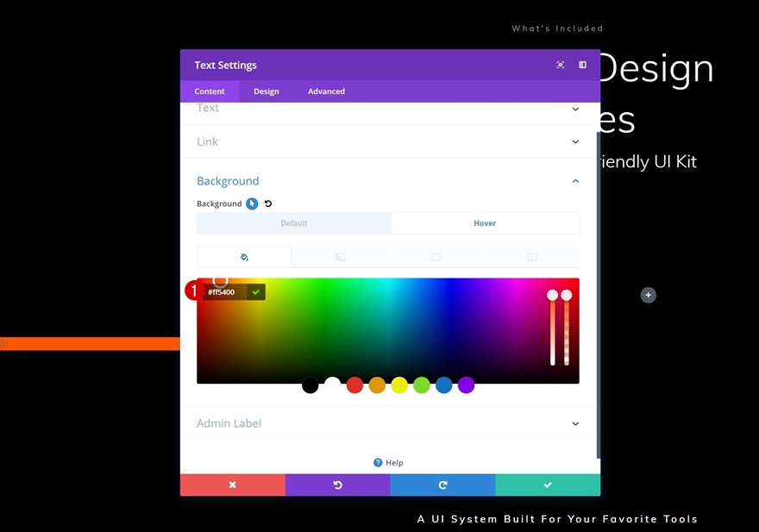Choose background color paint bucket tab
Screen dimensions: 759x532
pos(244,257)
